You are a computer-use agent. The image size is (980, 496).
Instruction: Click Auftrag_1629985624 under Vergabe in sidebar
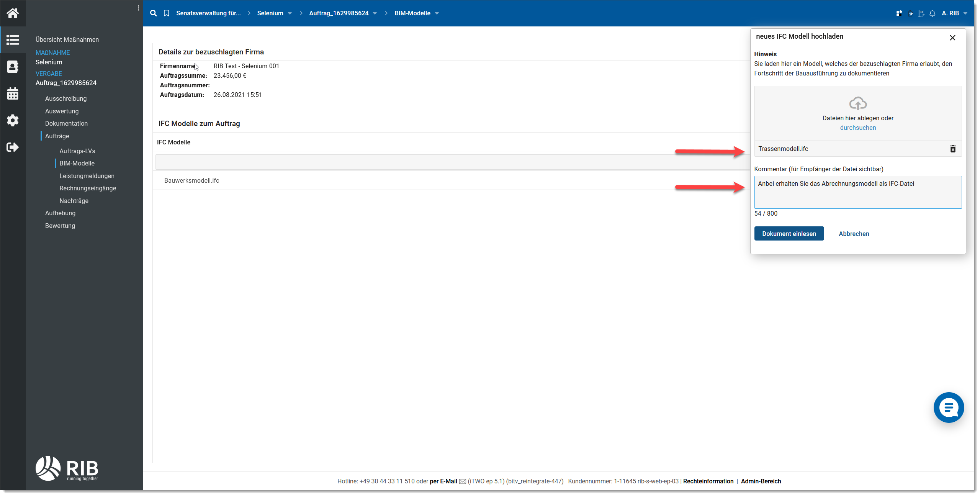(x=66, y=83)
